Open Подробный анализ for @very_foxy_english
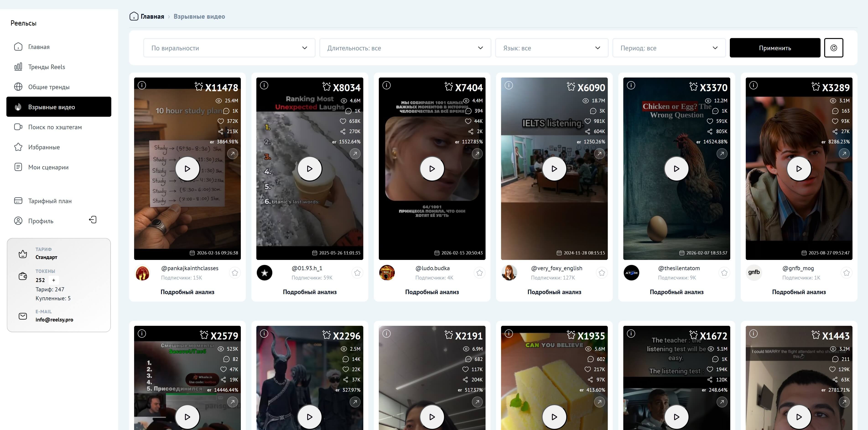Viewport: 868px width, 430px height. [554, 292]
